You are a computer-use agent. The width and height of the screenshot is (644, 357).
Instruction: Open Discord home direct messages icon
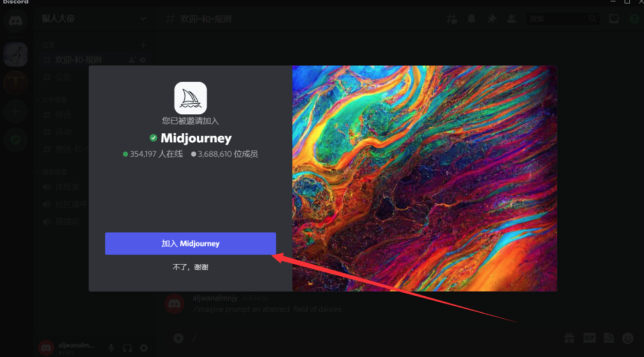15,20
